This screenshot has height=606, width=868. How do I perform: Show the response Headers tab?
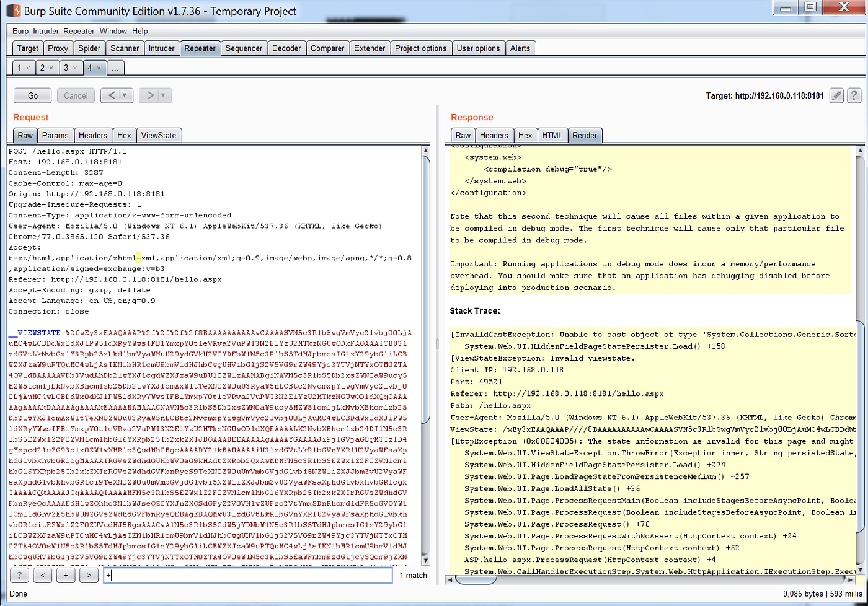tap(494, 135)
